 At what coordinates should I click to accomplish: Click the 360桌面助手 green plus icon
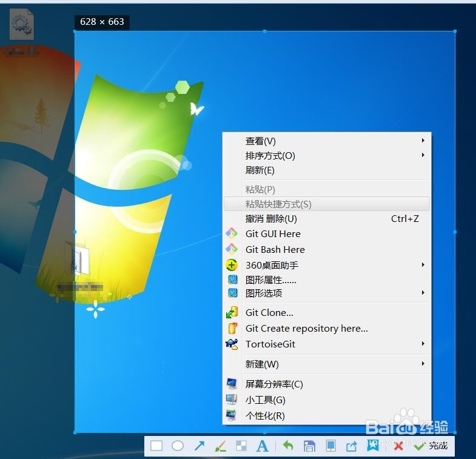pos(232,265)
